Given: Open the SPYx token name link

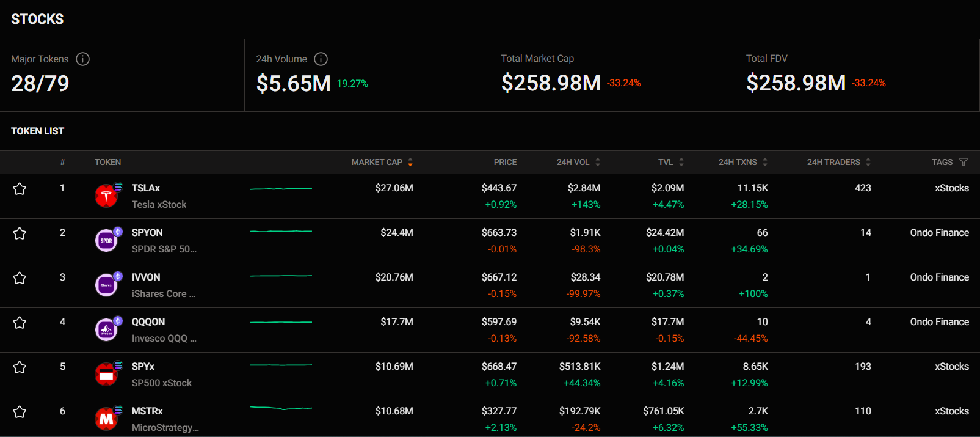Looking at the screenshot, I should (x=143, y=367).
